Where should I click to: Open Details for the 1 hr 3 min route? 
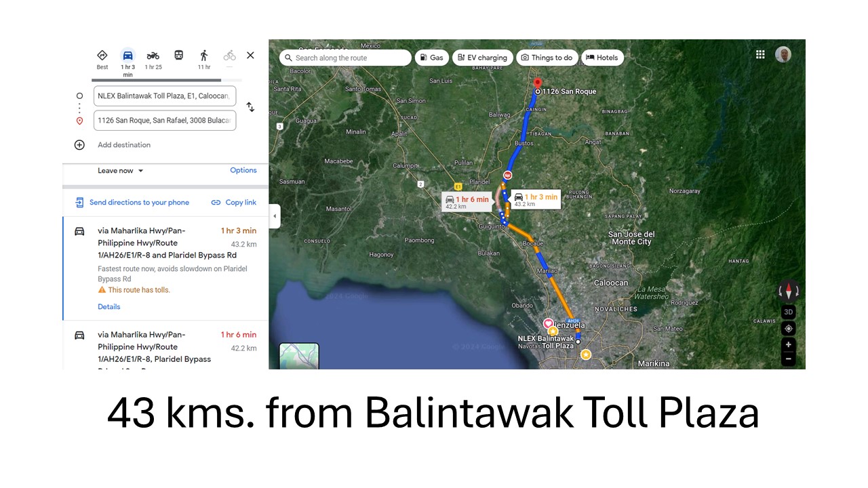[x=108, y=307]
